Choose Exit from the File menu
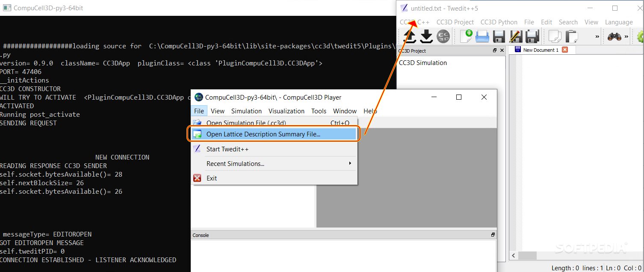Screen dimensions: 644x272 tap(274, 178)
